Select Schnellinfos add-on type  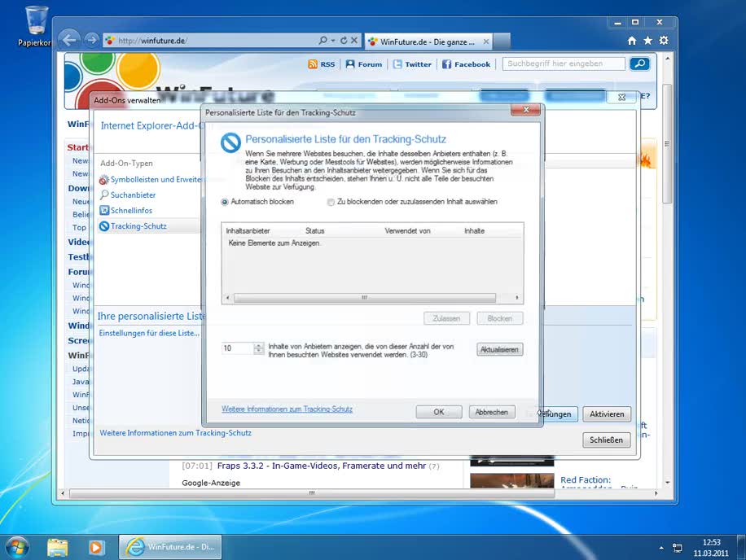(x=126, y=211)
